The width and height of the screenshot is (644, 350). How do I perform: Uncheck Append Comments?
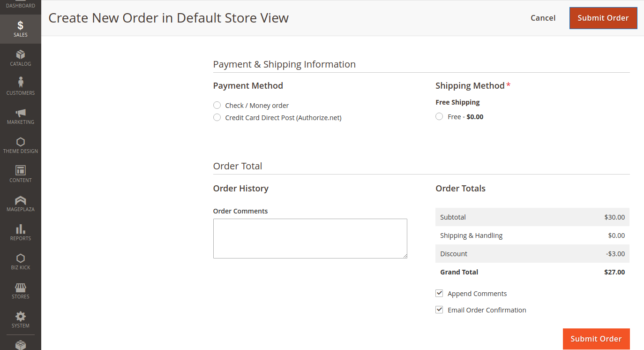(439, 293)
